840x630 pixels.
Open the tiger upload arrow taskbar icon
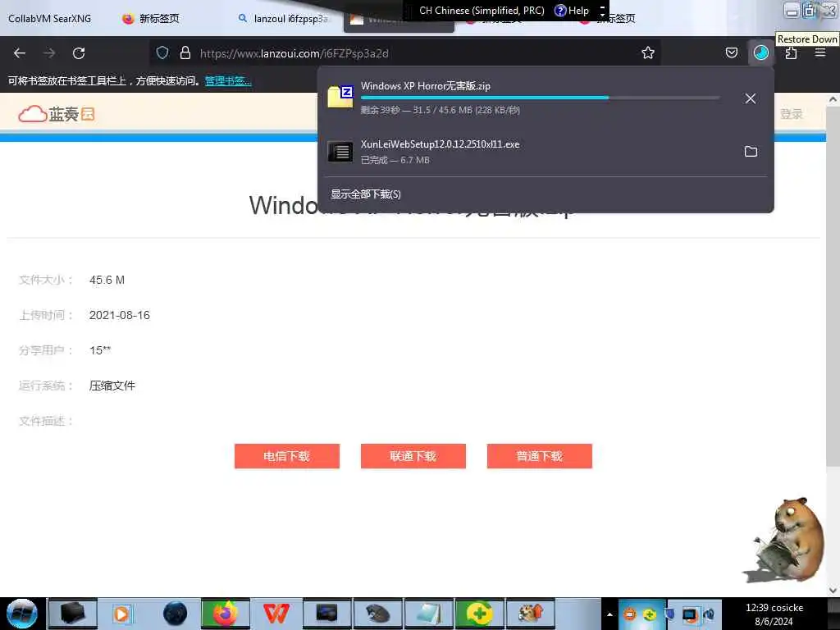pos(531,614)
